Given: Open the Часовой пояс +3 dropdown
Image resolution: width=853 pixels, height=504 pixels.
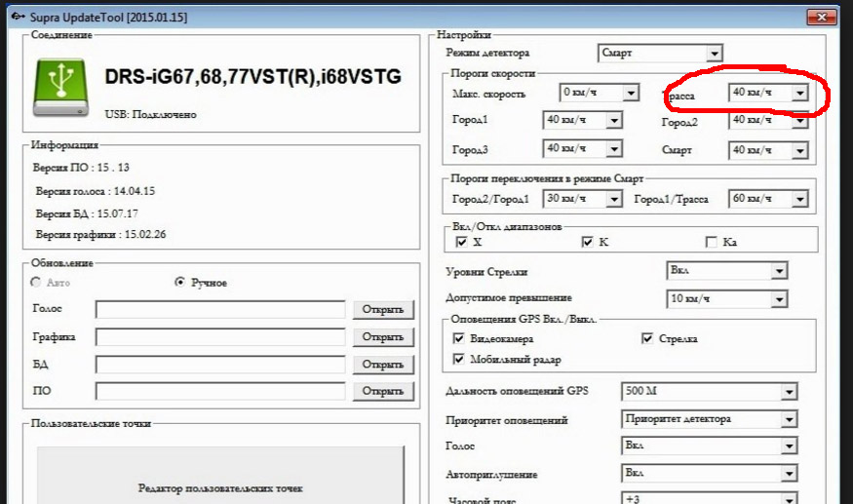Looking at the screenshot, I should [709, 497].
